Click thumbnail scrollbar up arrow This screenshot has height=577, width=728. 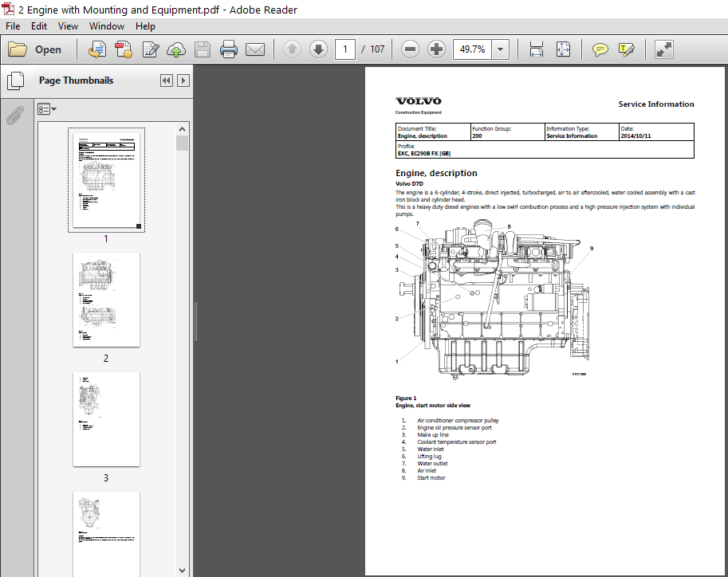[x=182, y=129]
